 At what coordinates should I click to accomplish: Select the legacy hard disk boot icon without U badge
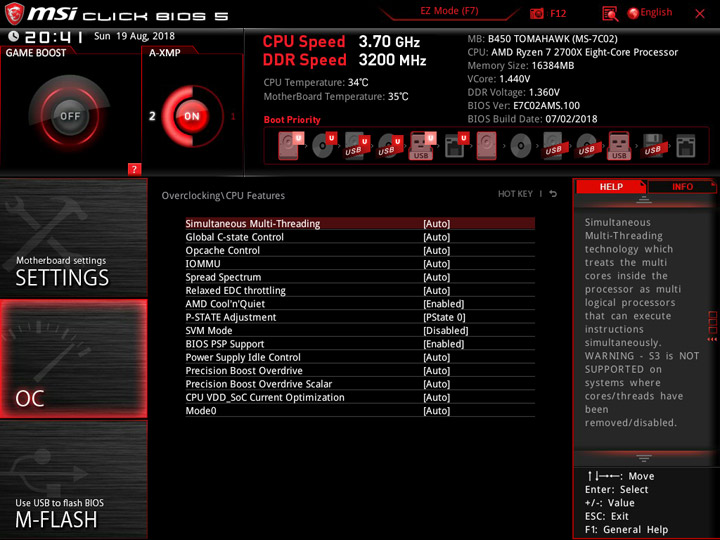pos(487,146)
